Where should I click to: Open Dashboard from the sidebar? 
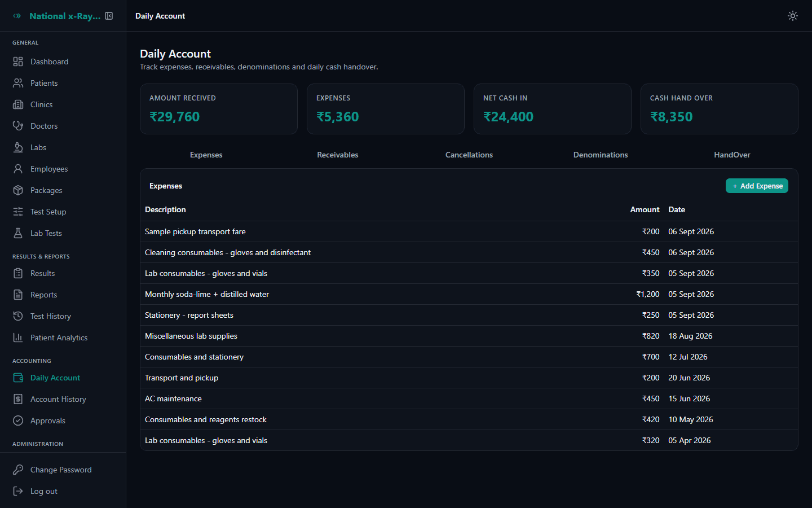[63, 62]
